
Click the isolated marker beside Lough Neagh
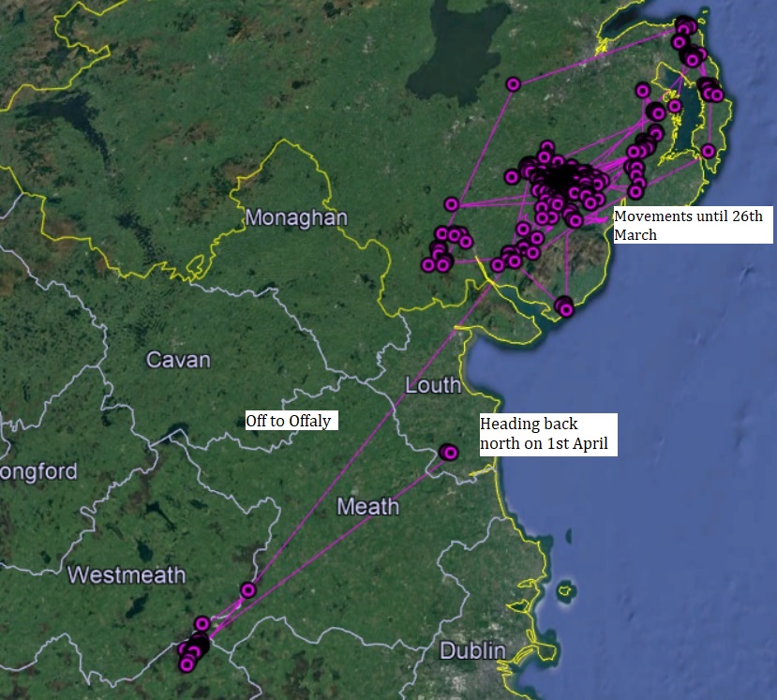click(513, 84)
